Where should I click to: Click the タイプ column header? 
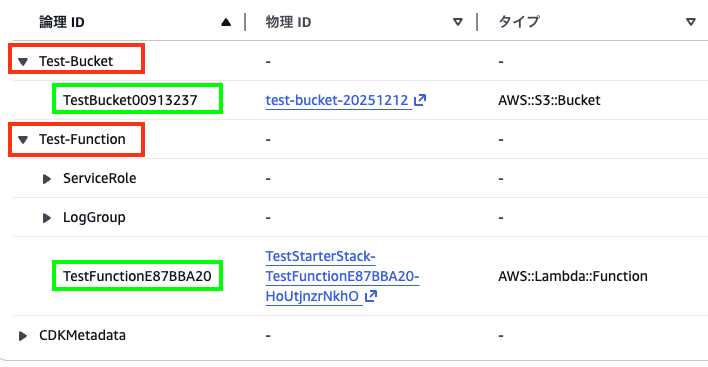(519, 22)
